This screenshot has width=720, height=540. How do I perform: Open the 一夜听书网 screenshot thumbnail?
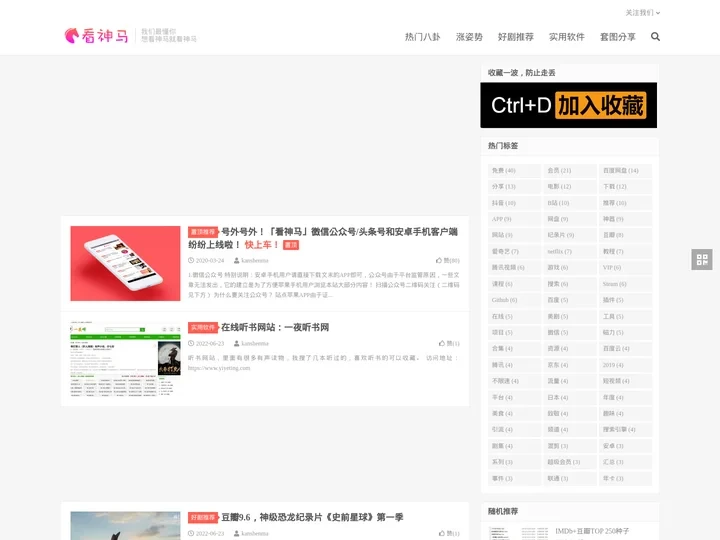point(125,359)
